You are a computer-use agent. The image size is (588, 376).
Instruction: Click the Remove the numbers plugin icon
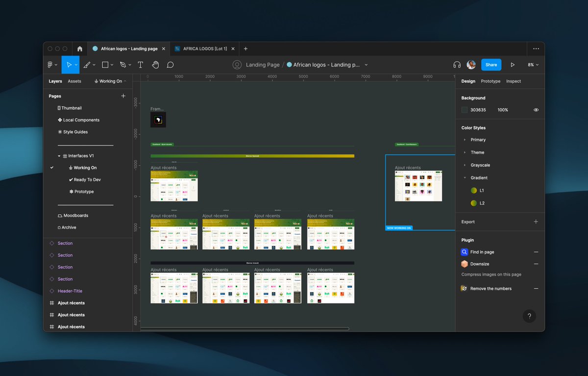(x=465, y=288)
